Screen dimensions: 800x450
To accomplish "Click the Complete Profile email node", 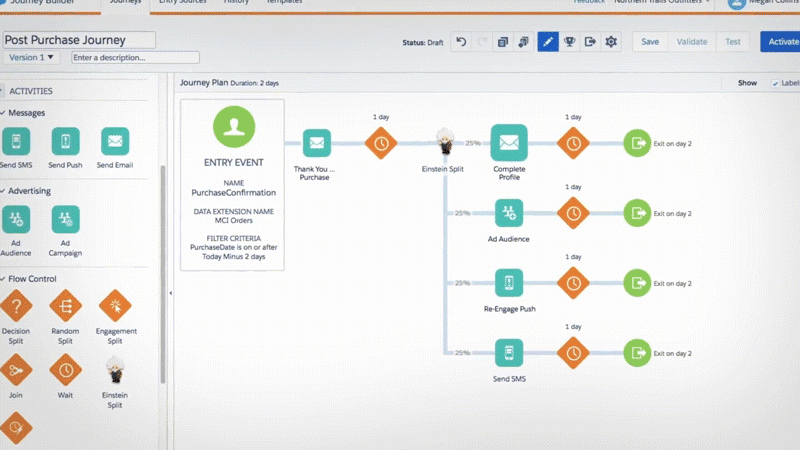I will coord(509,143).
